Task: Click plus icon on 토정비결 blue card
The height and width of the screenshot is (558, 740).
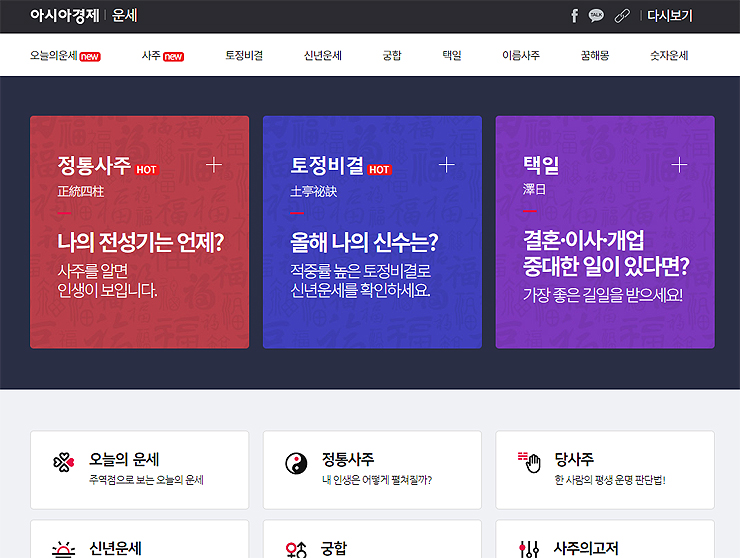Action: click(x=446, y=165)
